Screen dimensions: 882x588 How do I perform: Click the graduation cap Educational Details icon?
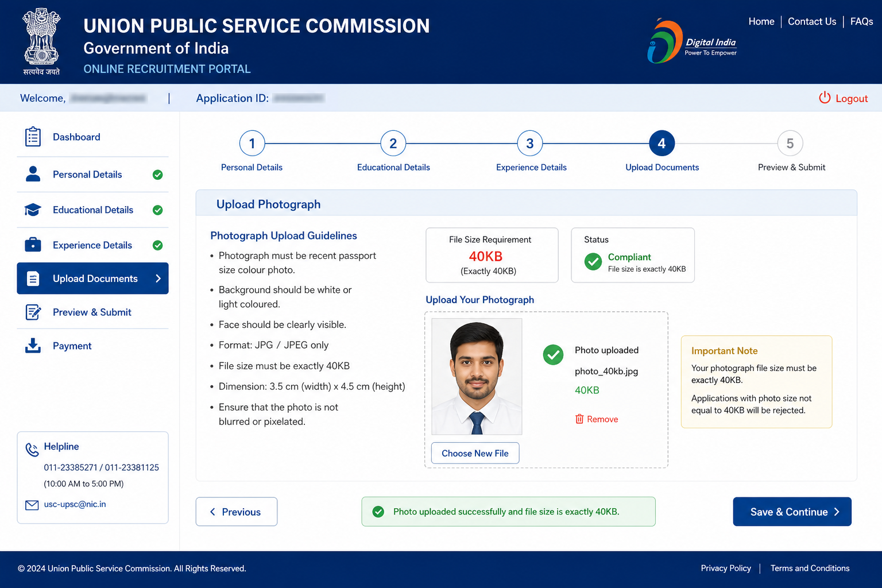pyautogui.click(x=33, y=210)
